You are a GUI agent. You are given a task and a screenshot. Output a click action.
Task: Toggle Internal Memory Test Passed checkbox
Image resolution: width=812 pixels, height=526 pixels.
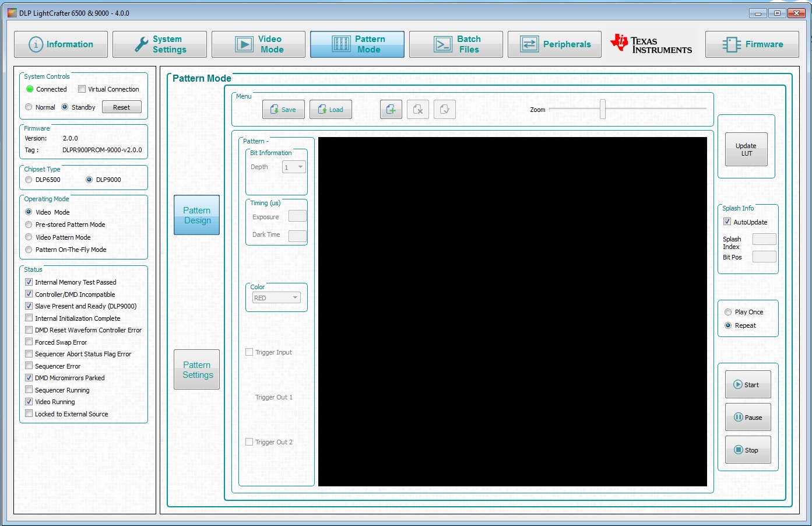(x=29, y=282)
